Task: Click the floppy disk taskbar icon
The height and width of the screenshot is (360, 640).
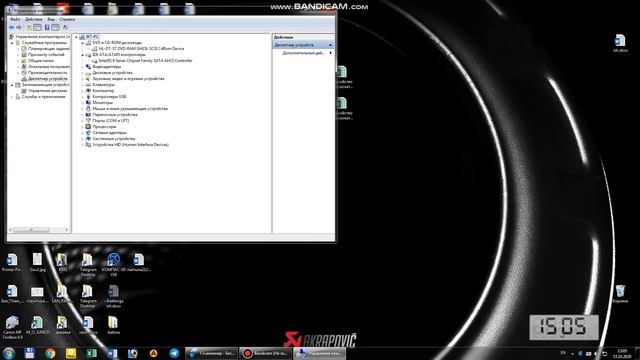Action: coord(29,353)
